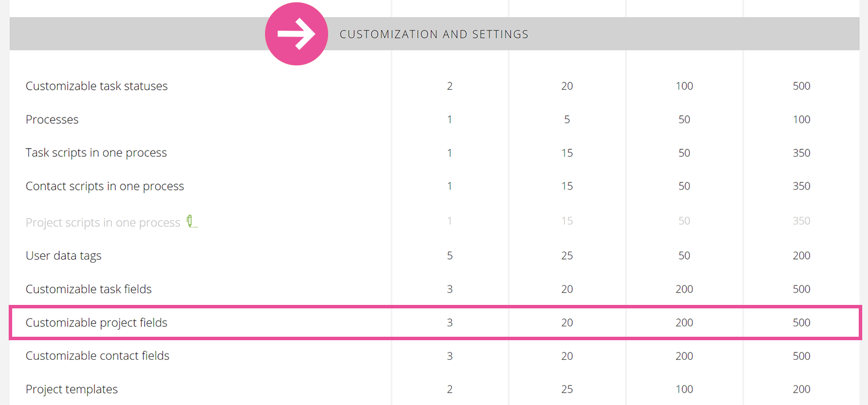Click Task scripts in one process label

tap(96, 153)
